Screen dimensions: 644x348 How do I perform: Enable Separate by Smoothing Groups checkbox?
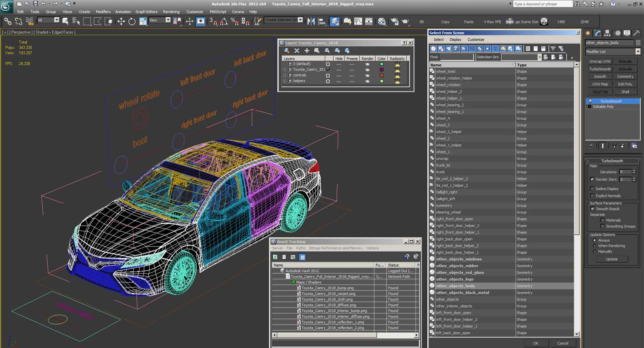603,226
